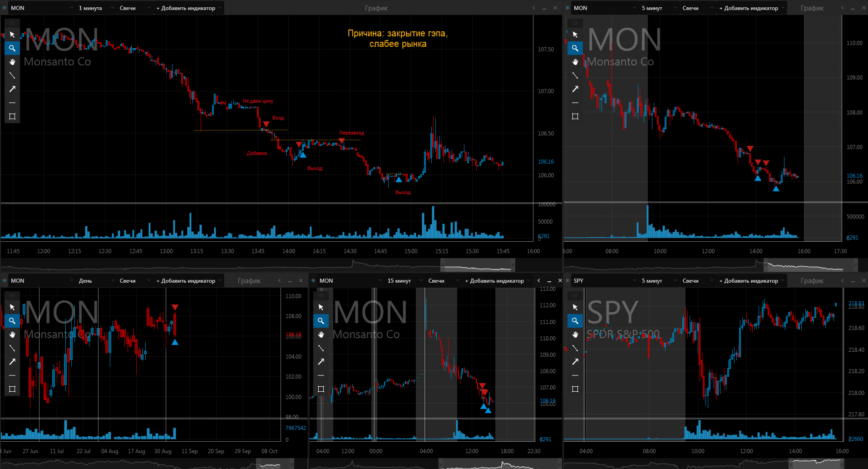Image resolution: width=868 pixels, height=469 pixels.
Task: Click 'Добавить индикатор' in the top-right MON '5 минут' panel
Action: [751, 8]
